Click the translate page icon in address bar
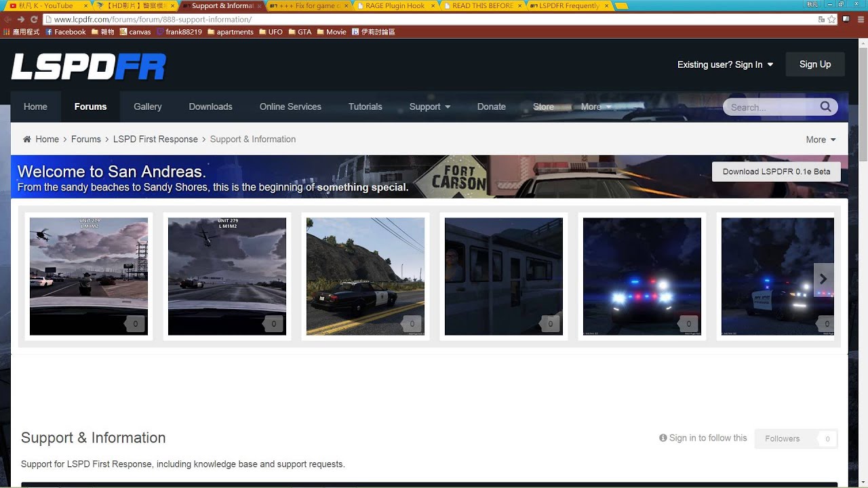The height and width of the screenshot is (488, 868). coord(822,20)
